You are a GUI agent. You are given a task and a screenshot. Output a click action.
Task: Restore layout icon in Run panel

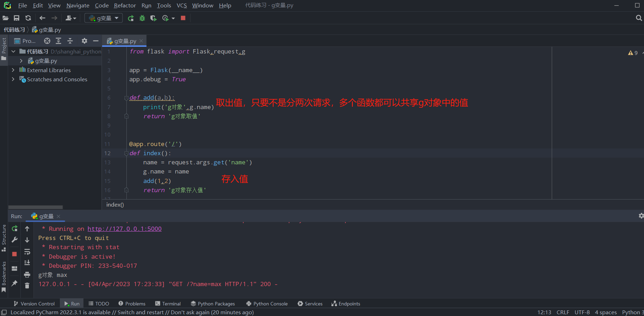coord(14,268)
